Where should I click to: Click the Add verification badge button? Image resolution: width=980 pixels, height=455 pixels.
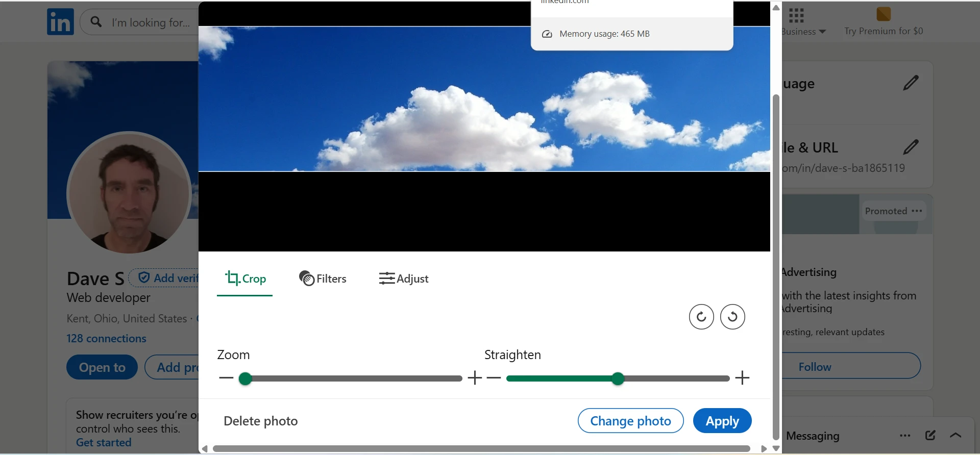click(x=164, y=278)
